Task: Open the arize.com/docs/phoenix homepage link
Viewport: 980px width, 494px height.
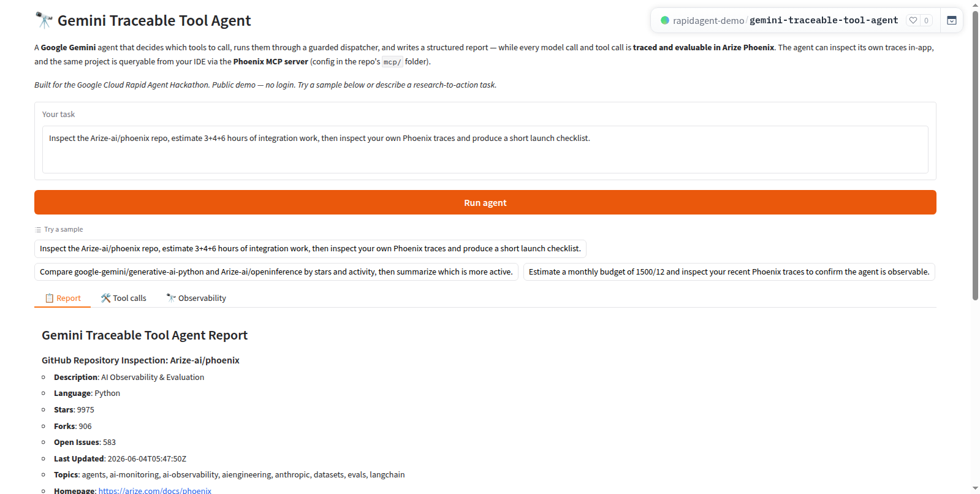Action: (x=154, y=490)
